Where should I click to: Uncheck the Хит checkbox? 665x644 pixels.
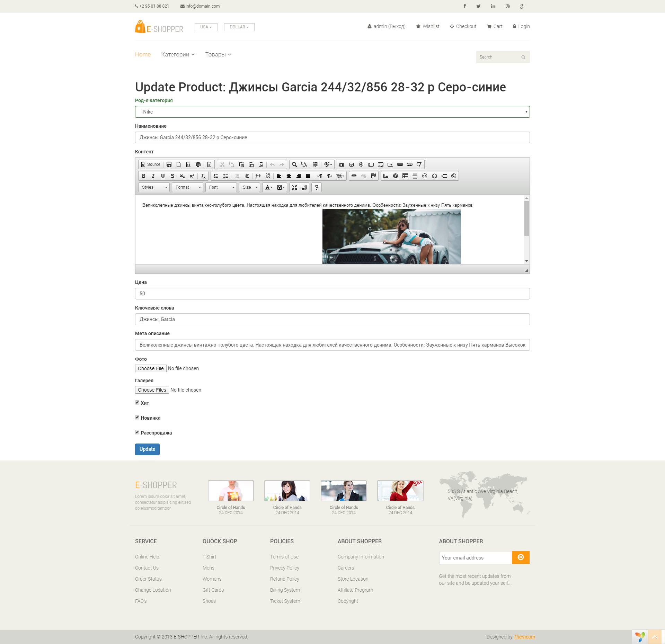pos(137,403)
